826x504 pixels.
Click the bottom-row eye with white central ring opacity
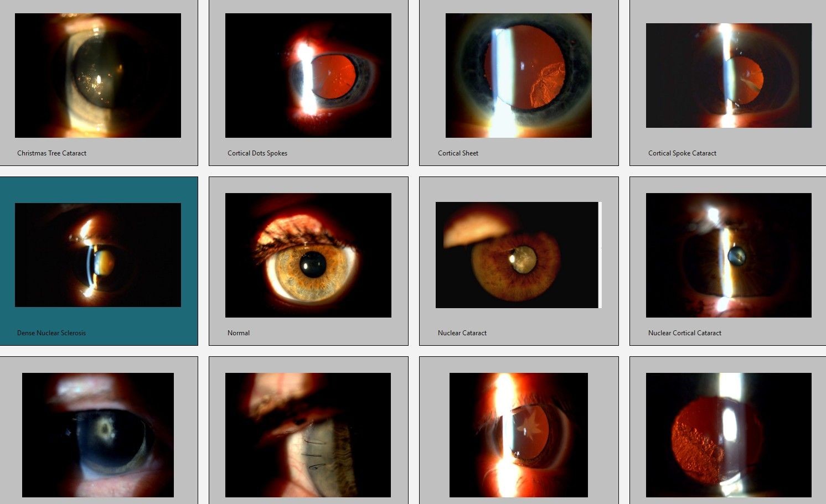click(98, 435)
